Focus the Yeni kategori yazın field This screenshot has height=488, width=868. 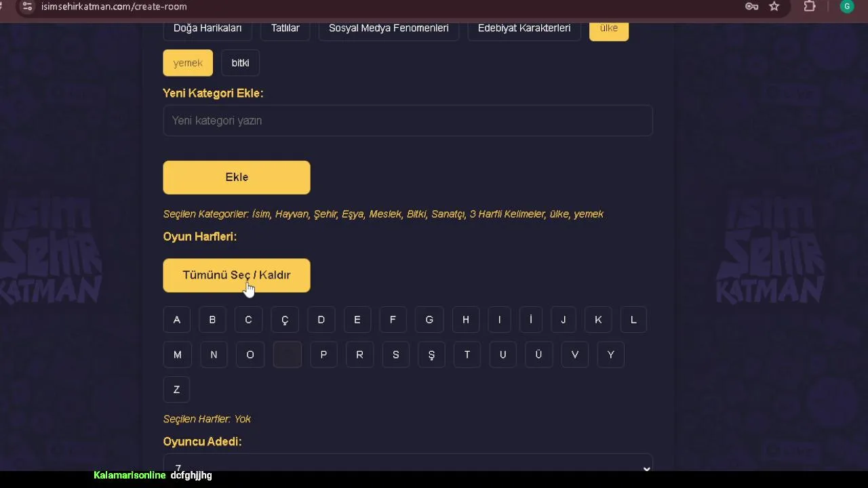(408, 121)
